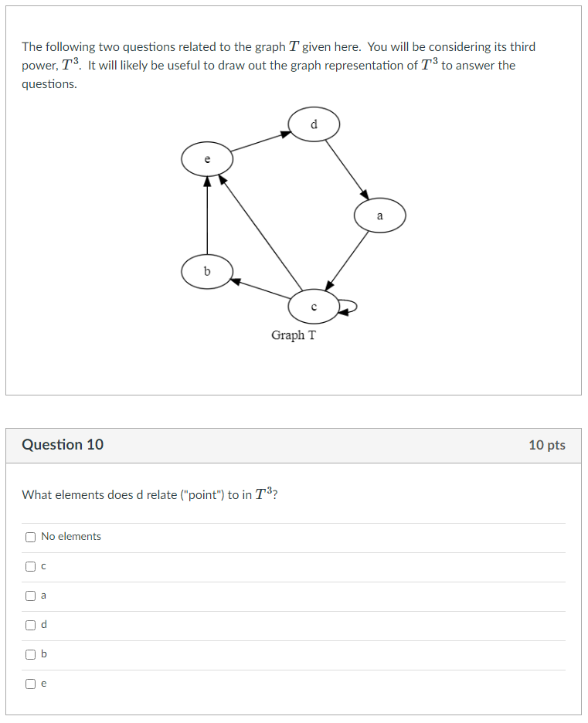Click node b in Graph T
The image size is (588, 723).
[x=206, y=271]
